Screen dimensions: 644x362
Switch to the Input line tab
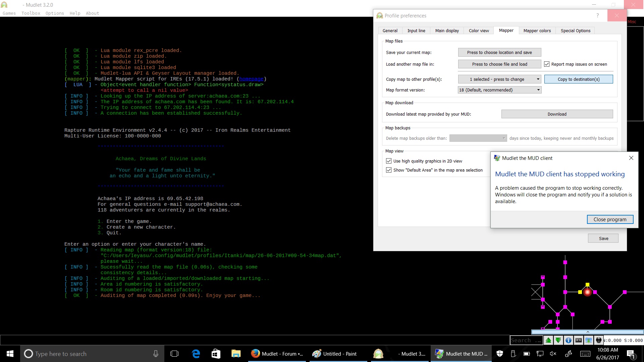[416, 31]
